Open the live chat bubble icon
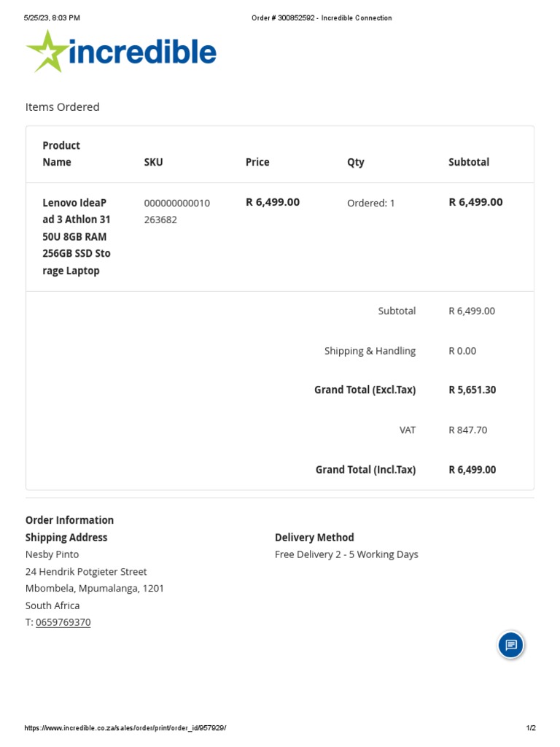The width and height of the screenshot is (560, 747). tap(511, 645)
